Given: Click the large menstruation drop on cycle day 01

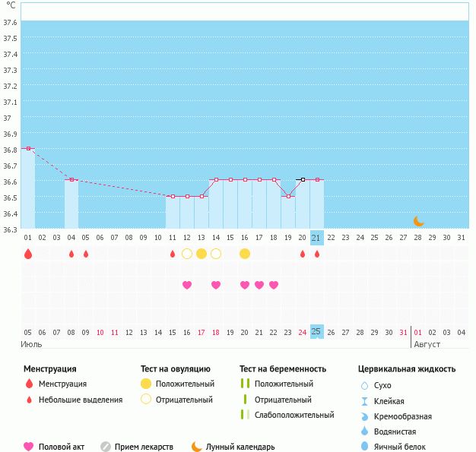Looking at the screenshot, I should 28,254.
